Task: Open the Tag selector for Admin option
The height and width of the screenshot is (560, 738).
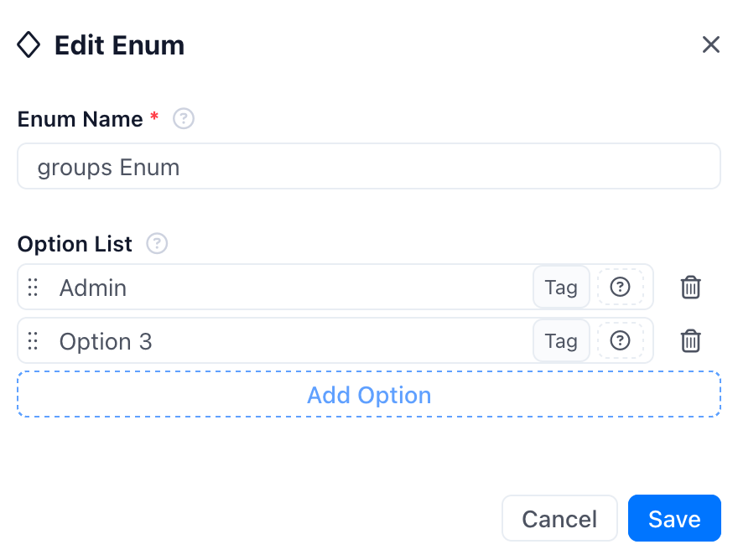Action: (561, 287)
